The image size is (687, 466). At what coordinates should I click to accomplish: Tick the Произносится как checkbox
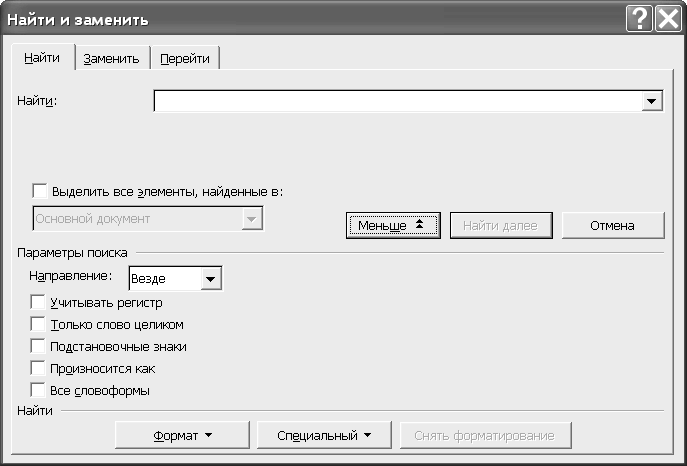38,368
